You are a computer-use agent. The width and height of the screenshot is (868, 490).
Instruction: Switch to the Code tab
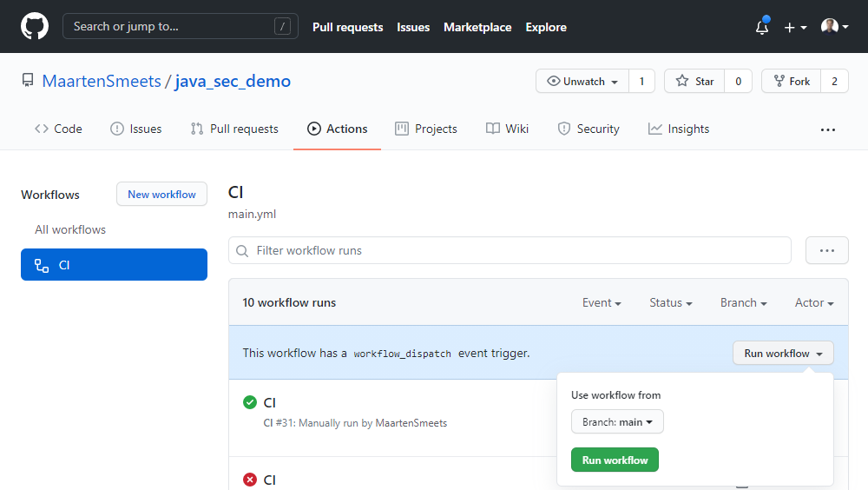tap(58, 129)
